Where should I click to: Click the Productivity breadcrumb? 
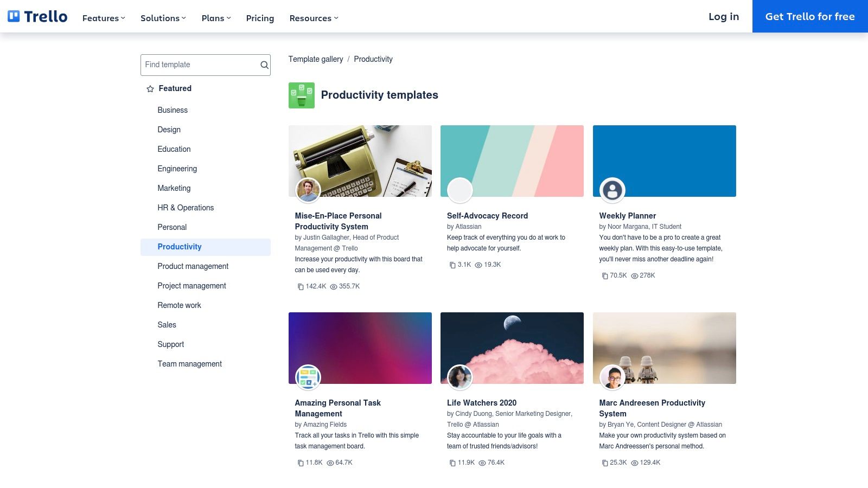coord(373,59)
